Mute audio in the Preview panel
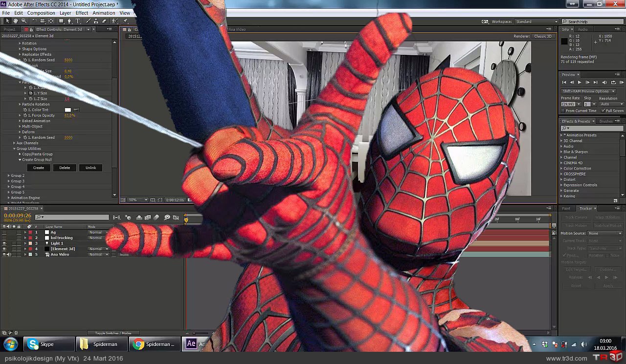 604,83
